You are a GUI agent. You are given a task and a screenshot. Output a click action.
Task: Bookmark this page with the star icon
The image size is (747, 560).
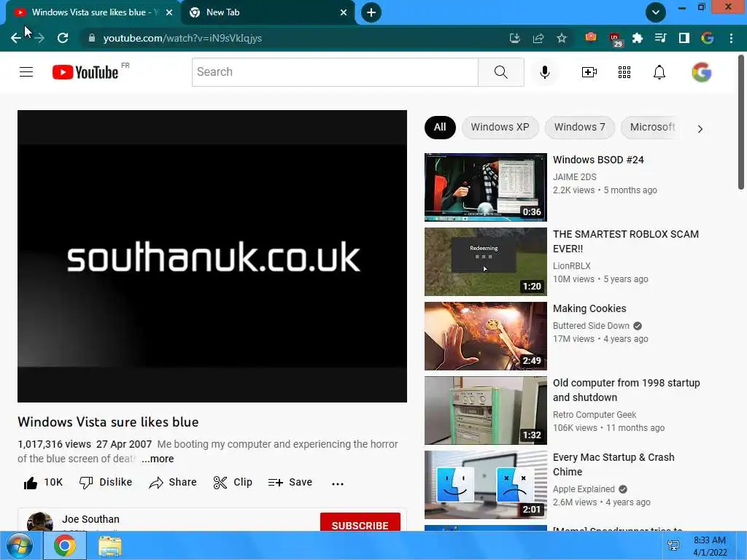[562, 38]
